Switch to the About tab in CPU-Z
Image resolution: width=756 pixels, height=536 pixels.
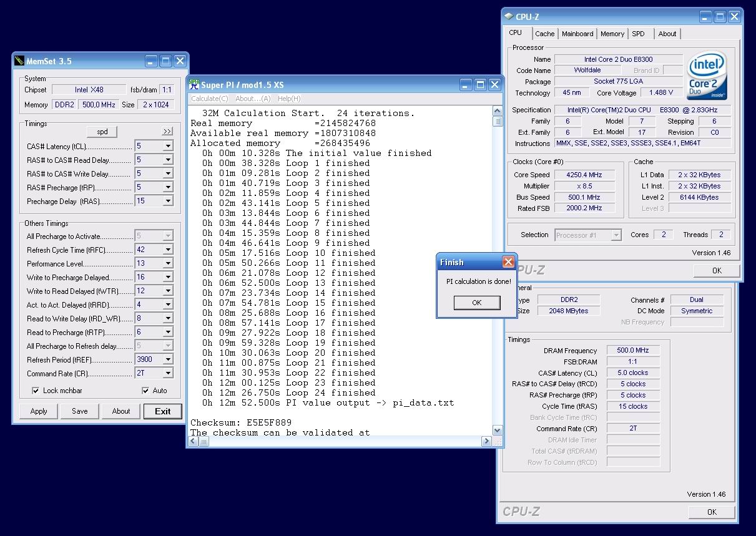pyautogui.click(x=667, y=34)
